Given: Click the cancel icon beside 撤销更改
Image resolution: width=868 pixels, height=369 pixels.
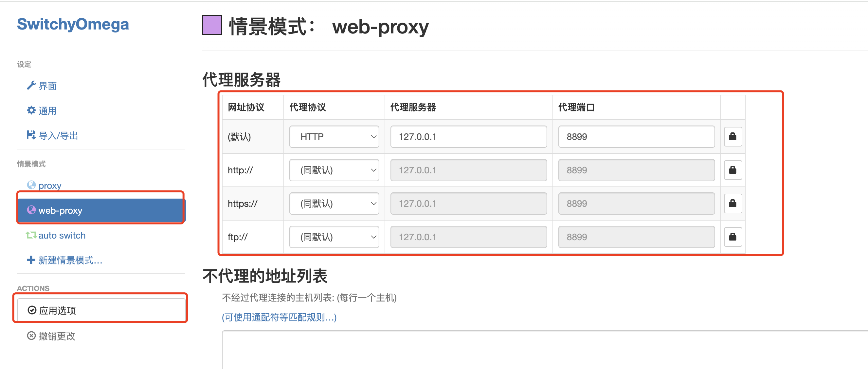Looking at the screenshot, I should coord(31,336).
